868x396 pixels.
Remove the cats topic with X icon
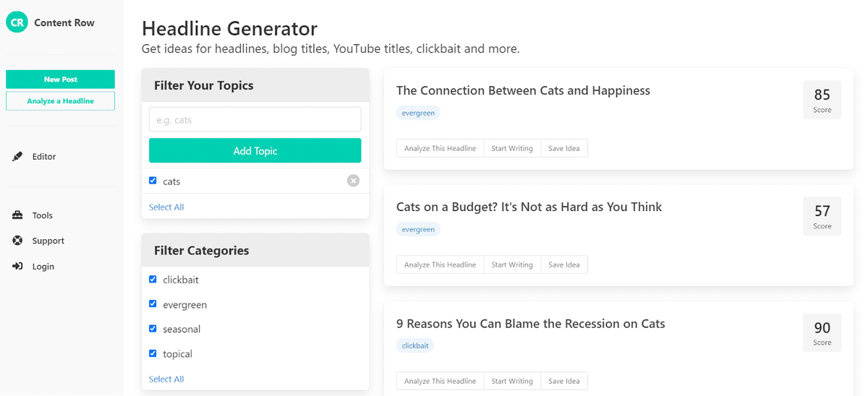(353, 181)
